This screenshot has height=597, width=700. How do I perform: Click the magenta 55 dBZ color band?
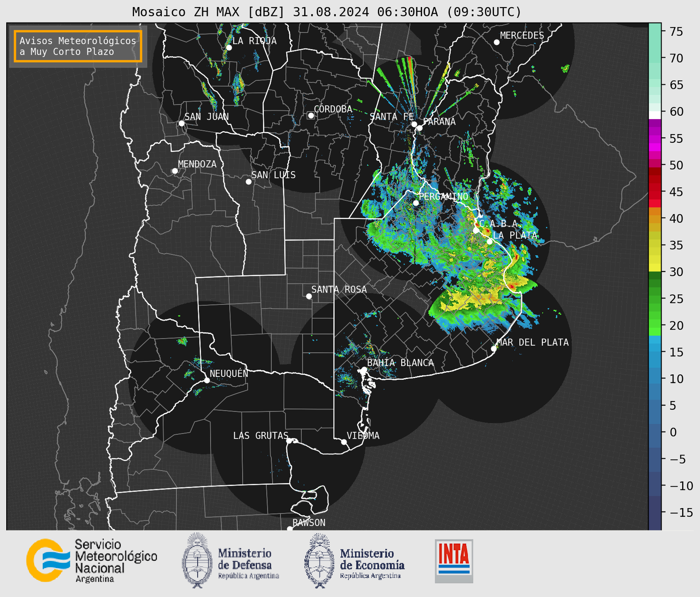[655, 138]
